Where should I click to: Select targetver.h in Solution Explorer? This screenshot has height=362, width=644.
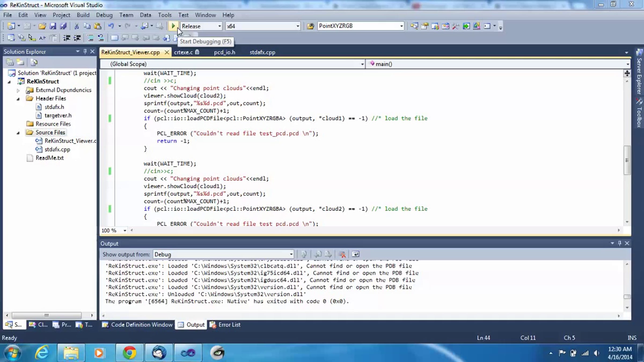click(58, 116)
